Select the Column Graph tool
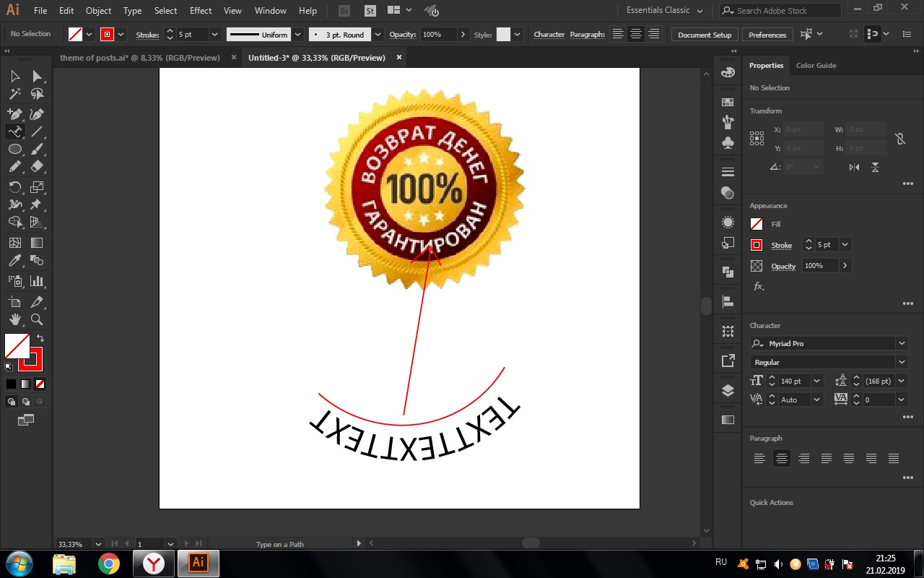The width and height of the screenshot is (924, 578). point(37,281)
